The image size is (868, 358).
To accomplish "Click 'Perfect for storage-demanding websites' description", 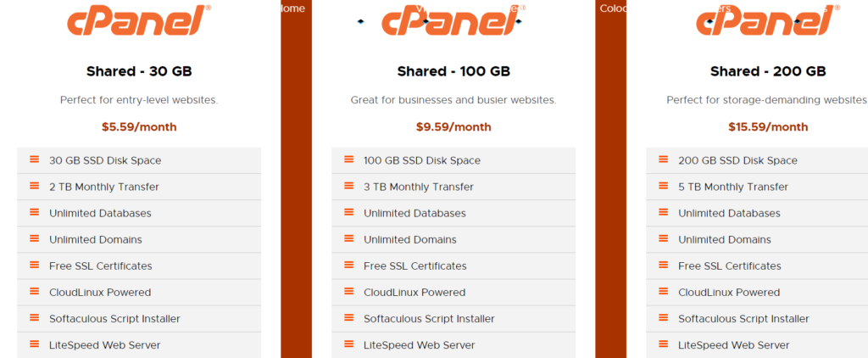I will click(x=766, y=100).
